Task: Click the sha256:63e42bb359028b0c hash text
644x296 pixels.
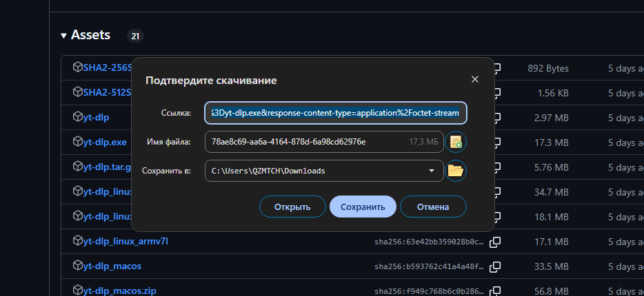Action: (x=429, y=242)
